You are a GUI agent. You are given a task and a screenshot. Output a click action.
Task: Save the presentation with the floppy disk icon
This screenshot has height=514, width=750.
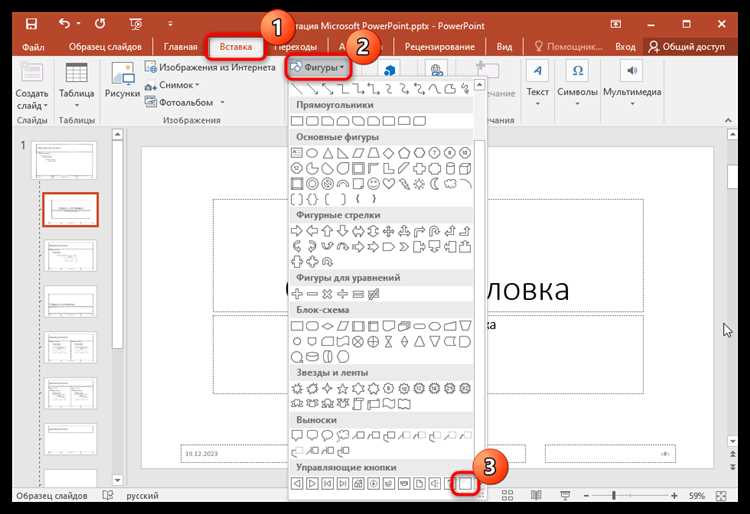(32, 23)
